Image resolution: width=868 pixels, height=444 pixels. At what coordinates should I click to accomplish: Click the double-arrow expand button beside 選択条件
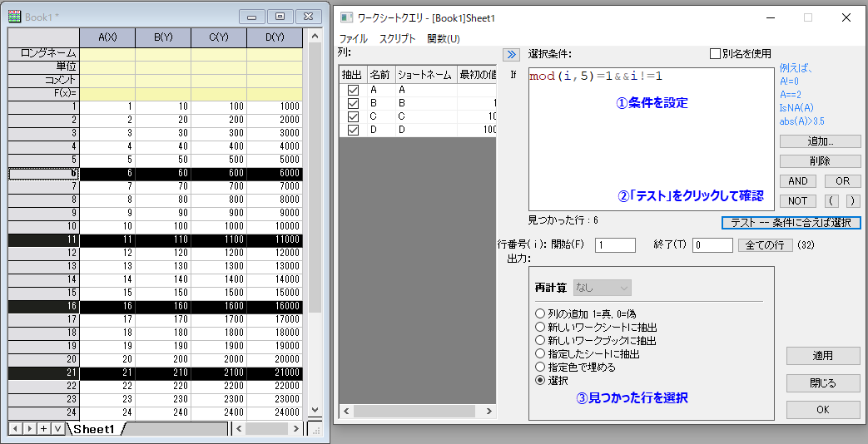click(511, 54)
